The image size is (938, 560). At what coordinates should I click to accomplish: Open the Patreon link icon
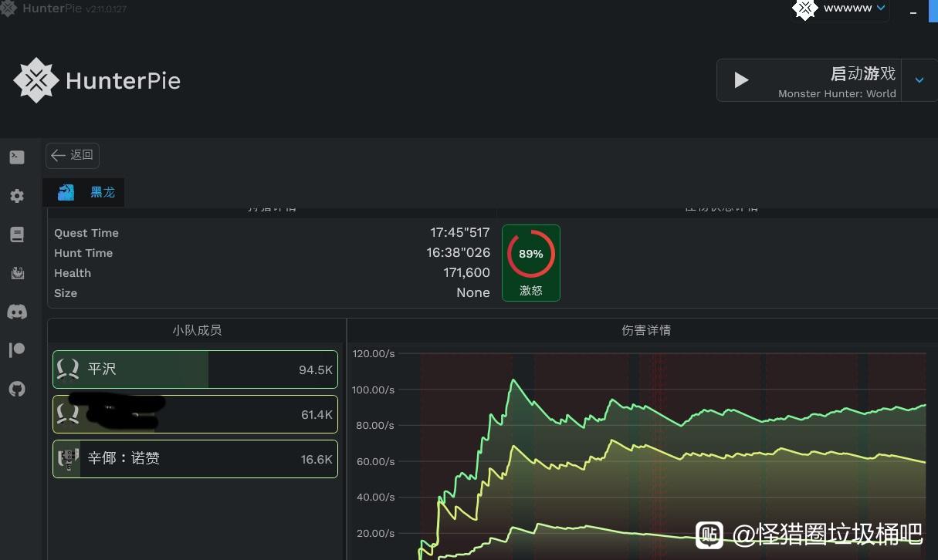coord(17,350)
